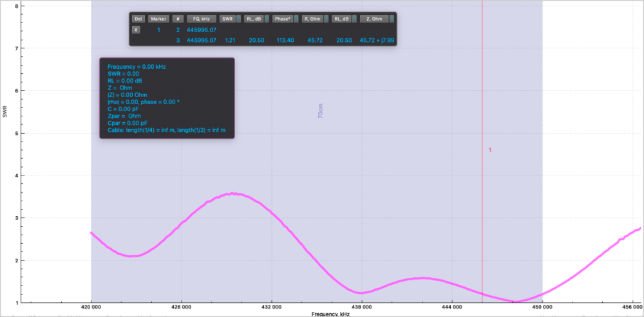This screenshot has height=317, width=644.
Task: Delete marker 1 with the X button
Action: pyautogui.click(x=136, y=30)
